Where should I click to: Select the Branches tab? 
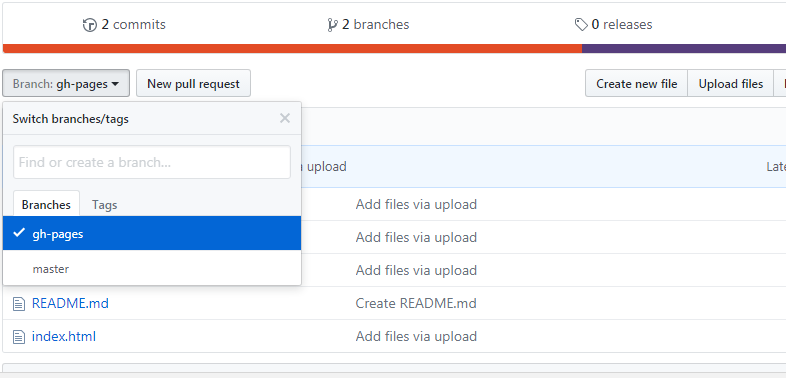click(46, 204)
